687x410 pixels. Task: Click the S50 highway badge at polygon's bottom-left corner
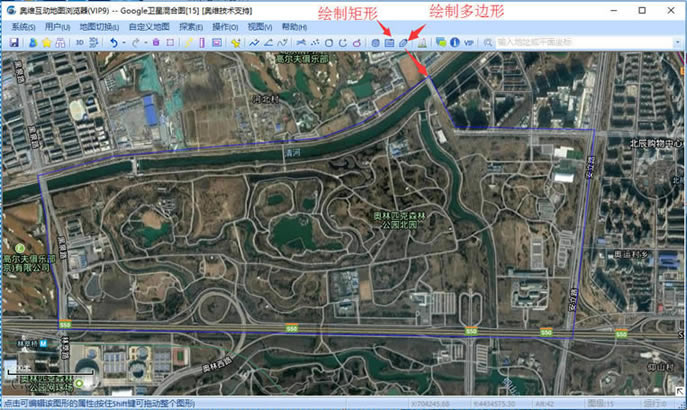65,324
